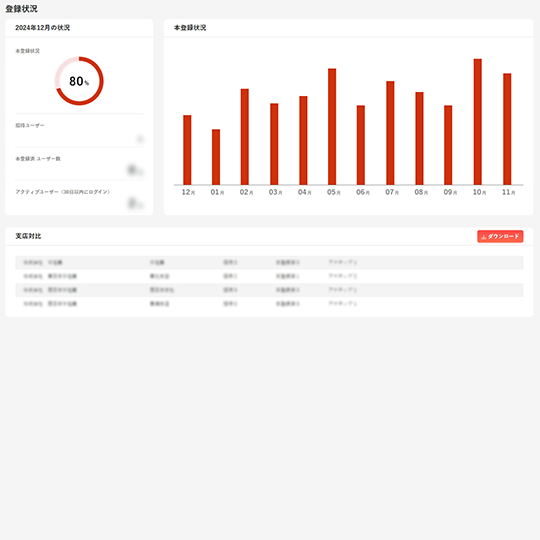
Task: Select the chart bar for 06月
Action: pyautogui.click(x=361, y=145)
